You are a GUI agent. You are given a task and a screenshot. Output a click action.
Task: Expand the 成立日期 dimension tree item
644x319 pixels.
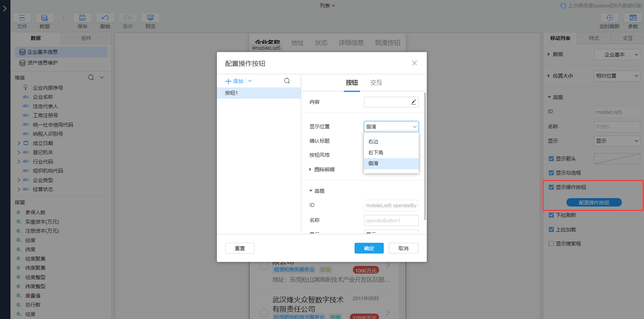tap(19, 143)
